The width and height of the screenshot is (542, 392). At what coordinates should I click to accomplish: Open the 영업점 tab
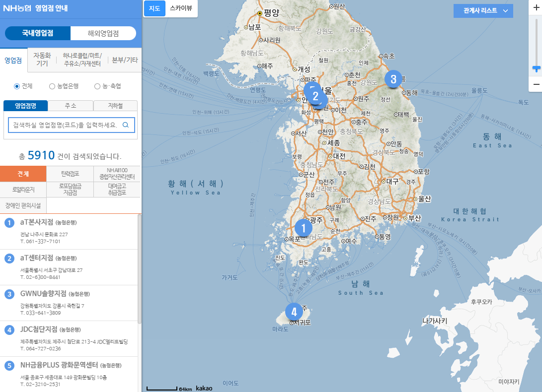point(13,60)
